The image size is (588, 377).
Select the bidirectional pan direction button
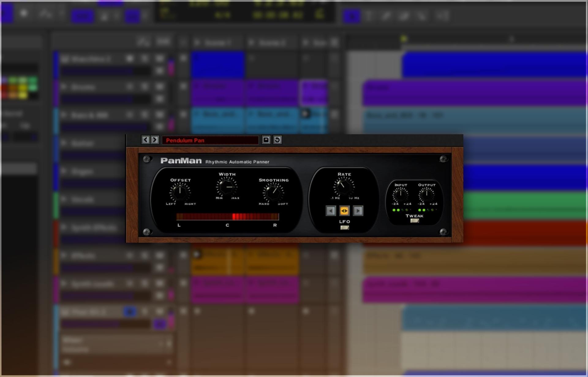coord(344,211)
